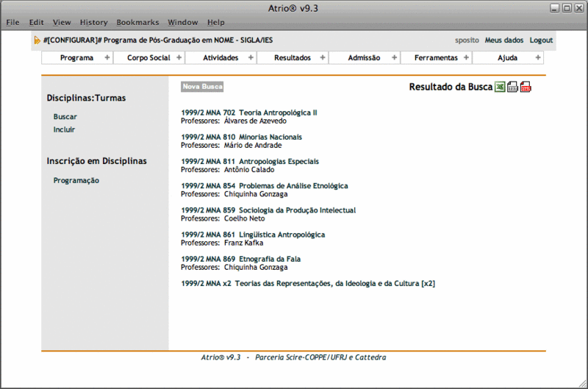Click Incluir under Disciplinas:Turmas
588x389 pixels.
64,130
